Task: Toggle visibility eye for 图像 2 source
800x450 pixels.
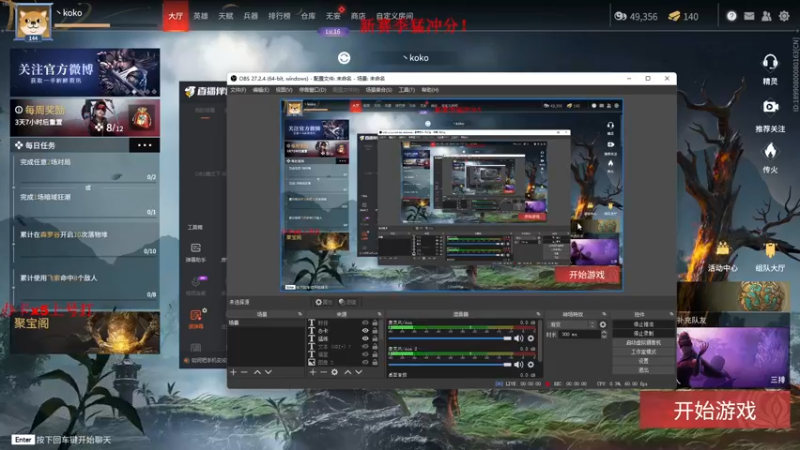Action: (365, 362)
